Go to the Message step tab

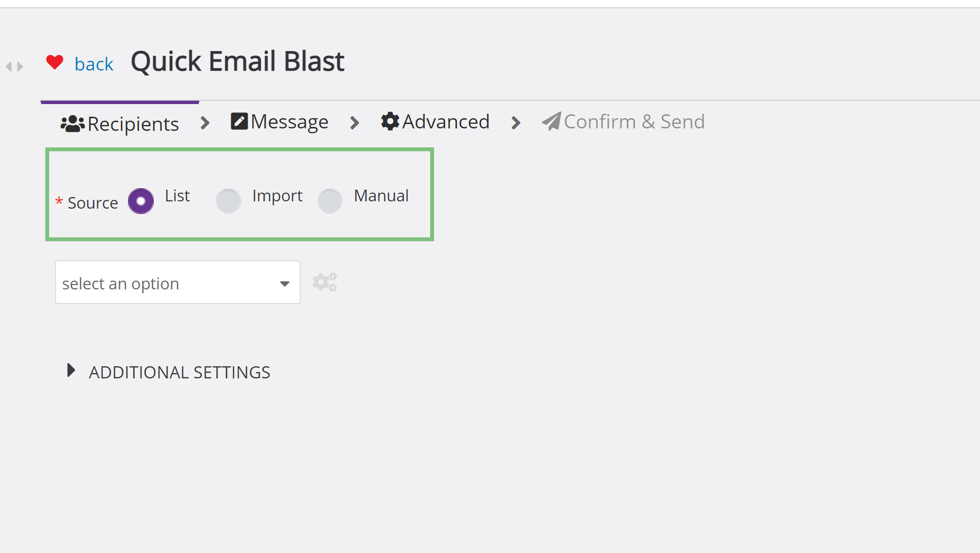pyautogui.click(x=280, y=122)
